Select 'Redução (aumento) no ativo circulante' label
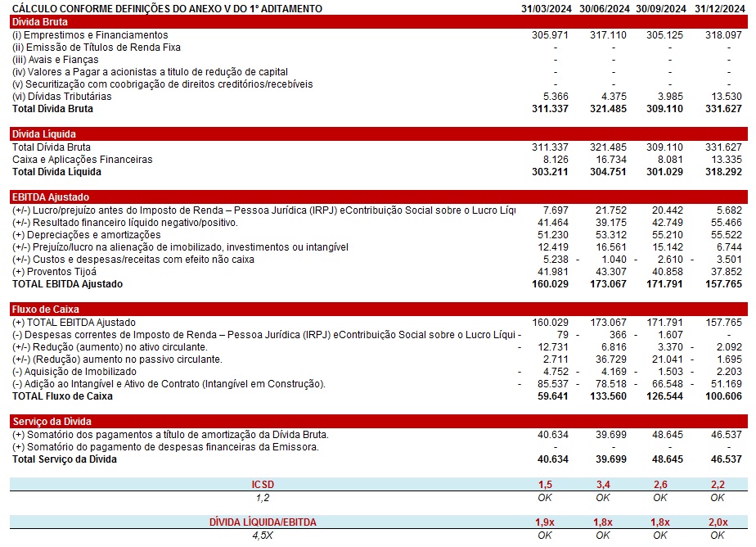 (x=110, y=347)
